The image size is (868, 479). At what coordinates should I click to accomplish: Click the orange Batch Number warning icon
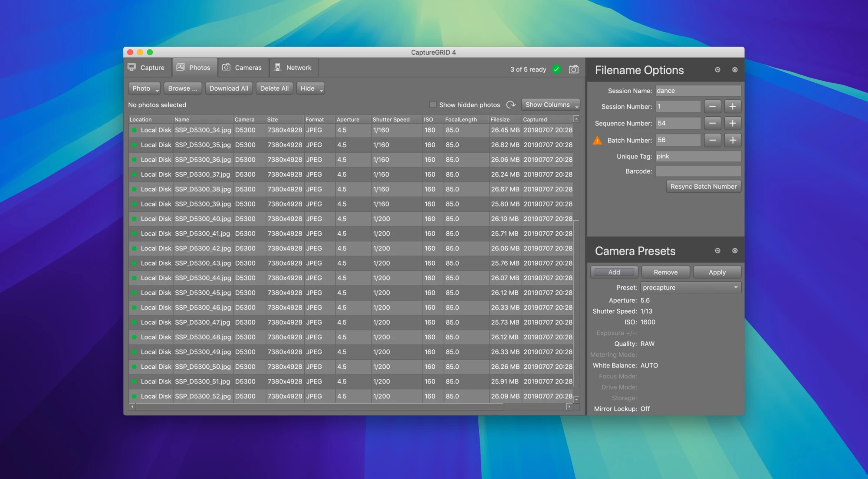pos(597,140)
